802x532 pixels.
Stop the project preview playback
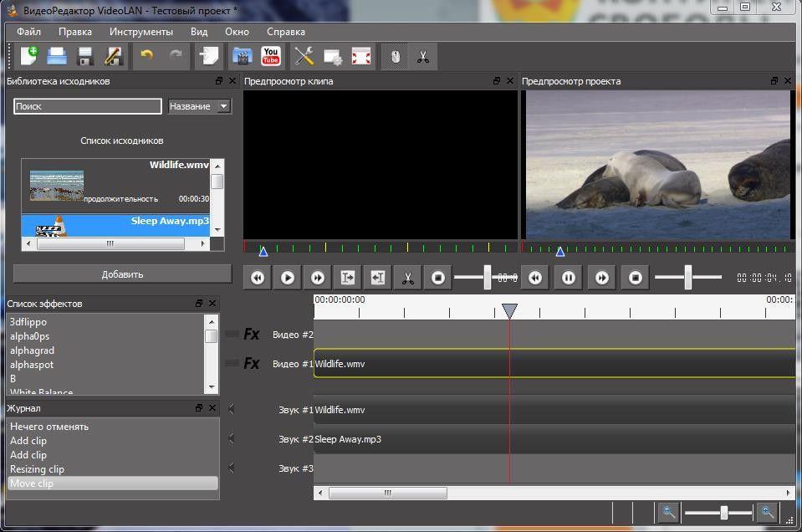[x=636, y=278]
